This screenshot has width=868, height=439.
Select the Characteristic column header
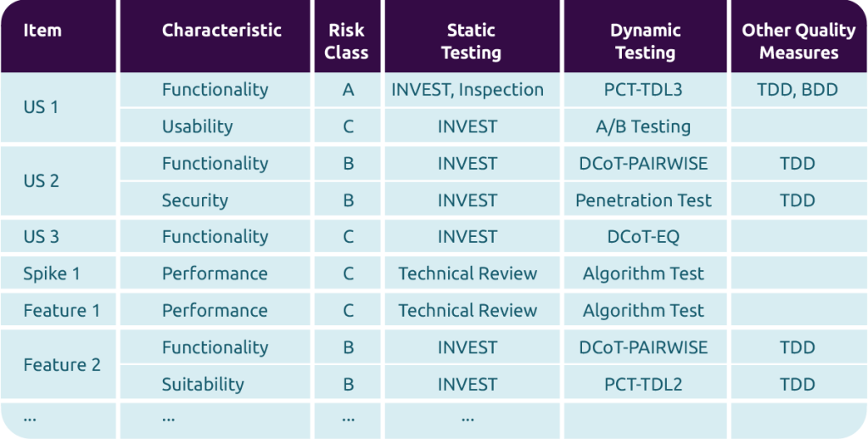coord(221,31)
